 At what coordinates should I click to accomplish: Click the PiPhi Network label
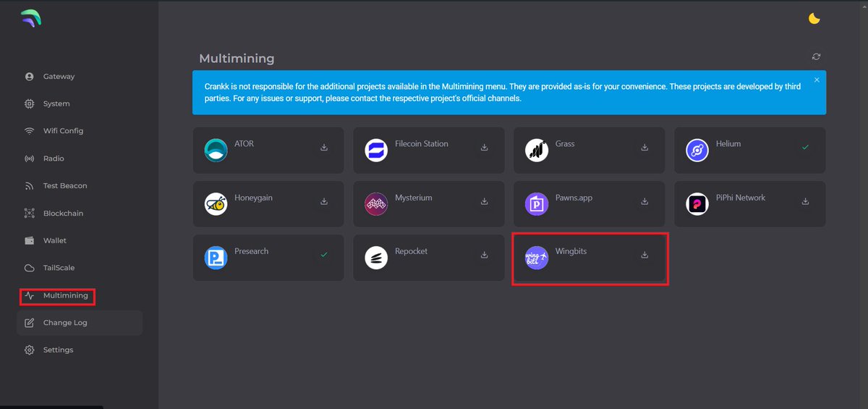tap(741, 198)
